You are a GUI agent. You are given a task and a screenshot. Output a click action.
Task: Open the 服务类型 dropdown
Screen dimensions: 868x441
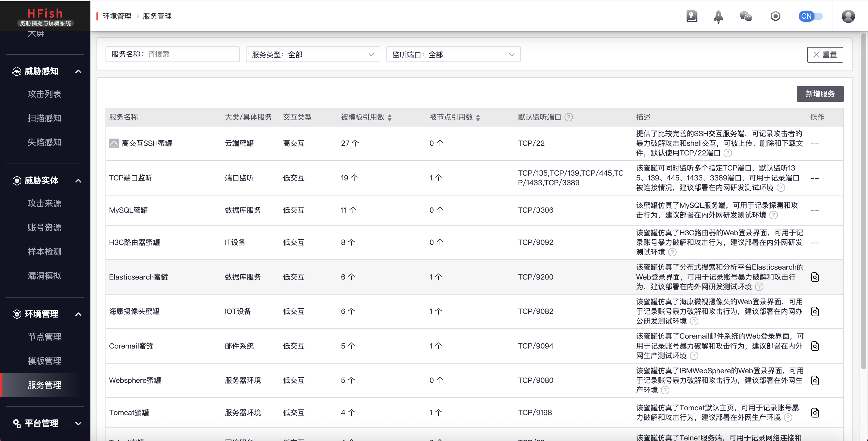[313, 55]
